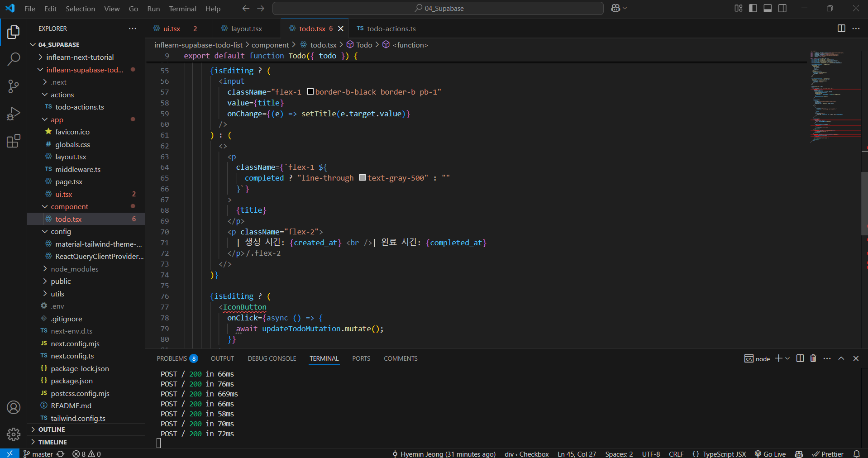The height and width of the screenshot is (458, 868).
Task: Close the todo.tsx editor tab
Action: click(x=341, y=29)
